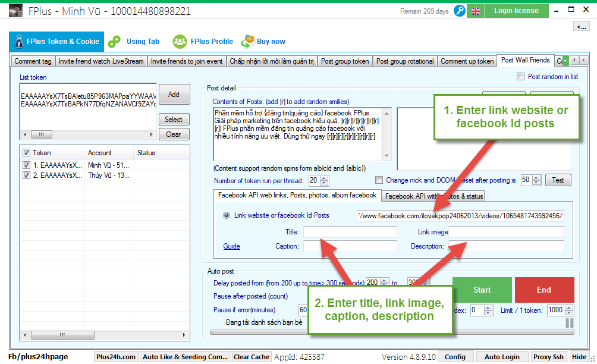Click the Description input field
This screenshot has height=364, width=597.
[x=507, y=246]
